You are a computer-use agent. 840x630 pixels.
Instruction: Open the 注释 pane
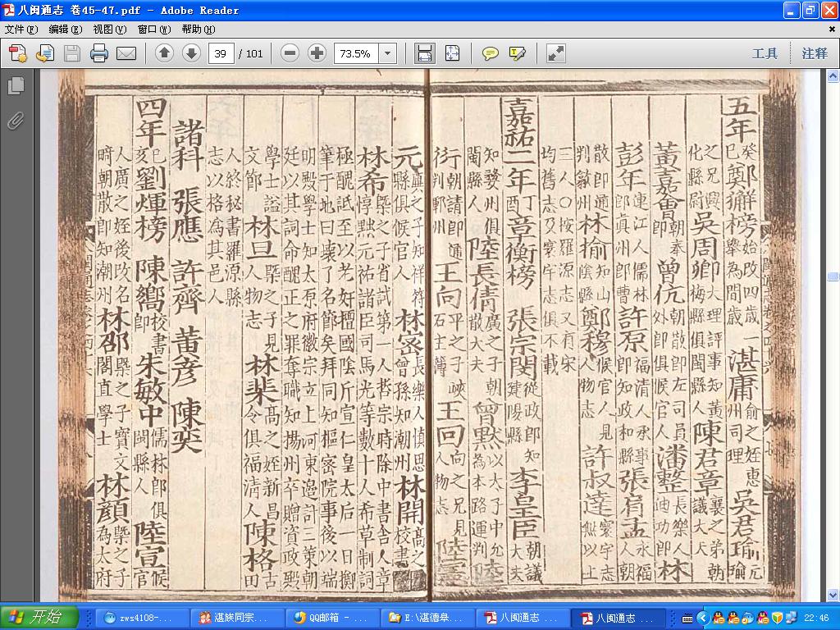pyautogui.click(x=815, y=53)
